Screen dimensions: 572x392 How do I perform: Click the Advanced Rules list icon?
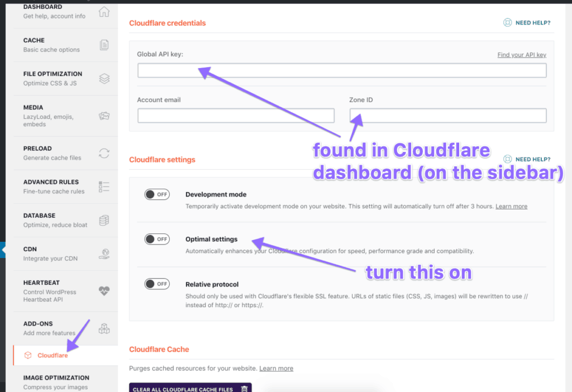104,187
